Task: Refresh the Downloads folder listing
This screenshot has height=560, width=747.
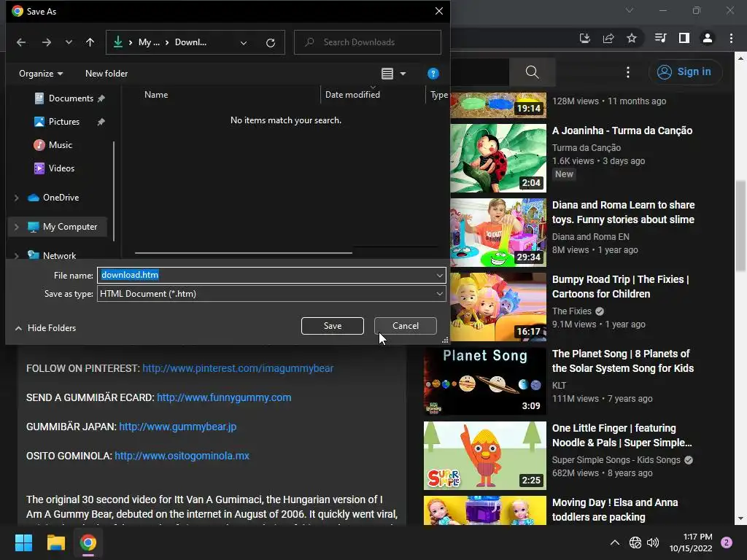Action: pos(271,43)
